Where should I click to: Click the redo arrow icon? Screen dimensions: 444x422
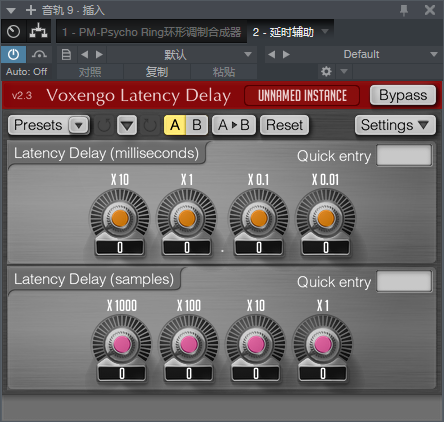point(150,126)
